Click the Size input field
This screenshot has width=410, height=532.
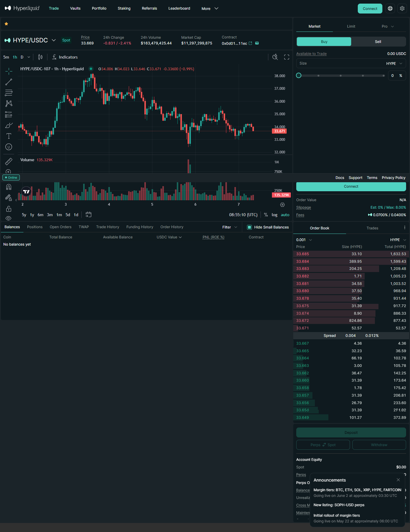coord(351,63)
